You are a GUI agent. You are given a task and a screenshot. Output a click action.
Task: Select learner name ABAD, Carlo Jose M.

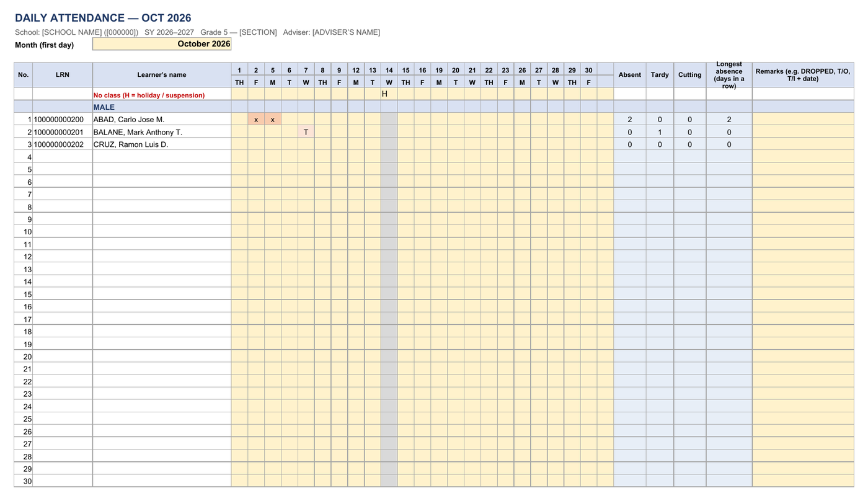pos(162,120)
